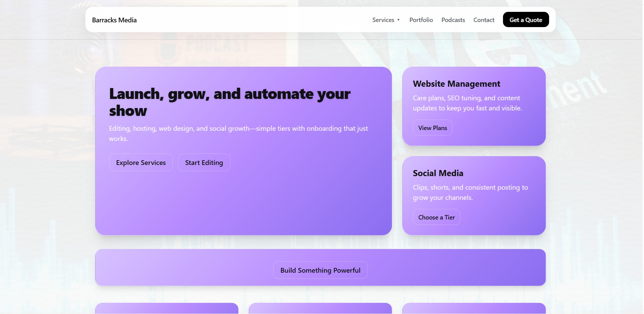Click Choose a Tier in Social Media card
The image size is (644, 314).
click(436, 217)
